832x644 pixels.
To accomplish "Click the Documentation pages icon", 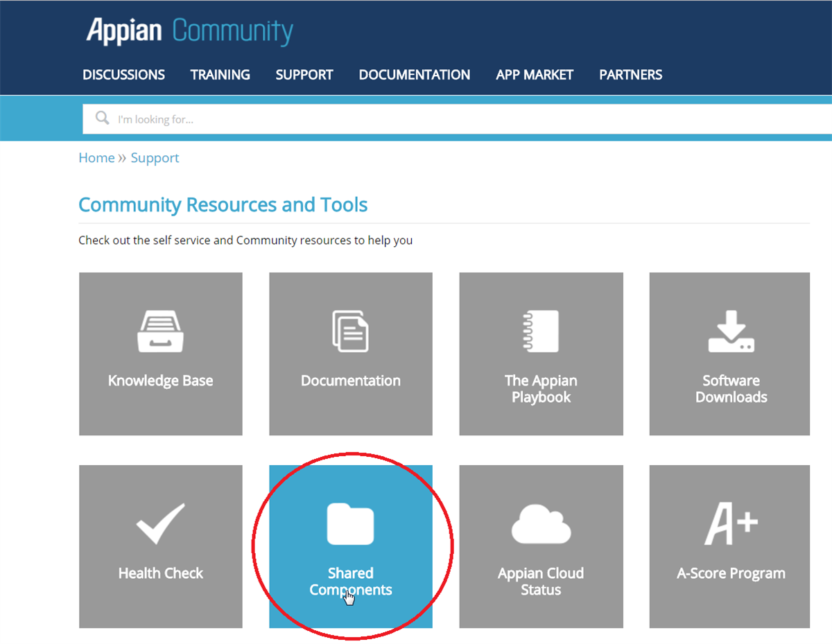I will [350, 331].
